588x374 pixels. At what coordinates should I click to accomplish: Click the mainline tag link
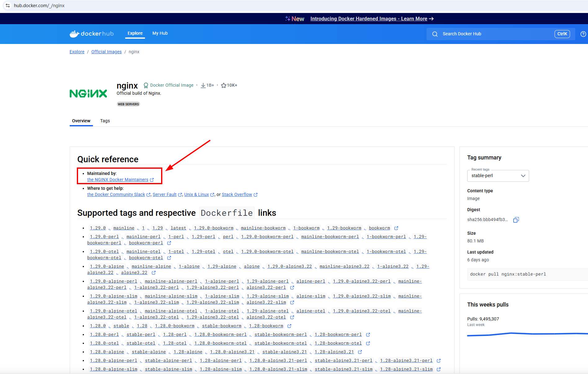click(x=124, y=228)
